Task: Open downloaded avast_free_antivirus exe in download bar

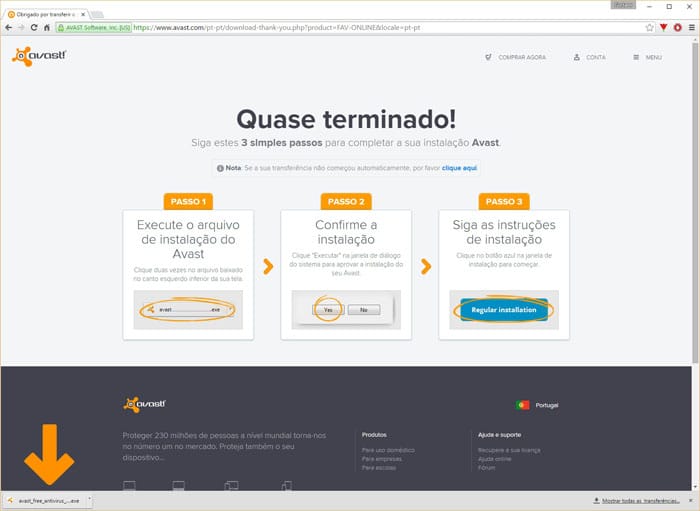Action: click(44, 501)
